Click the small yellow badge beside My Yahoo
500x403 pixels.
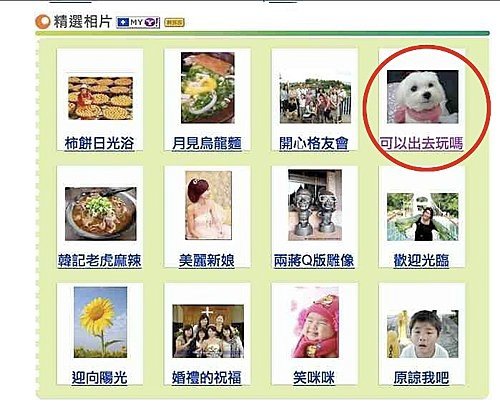tap(174, 23)
